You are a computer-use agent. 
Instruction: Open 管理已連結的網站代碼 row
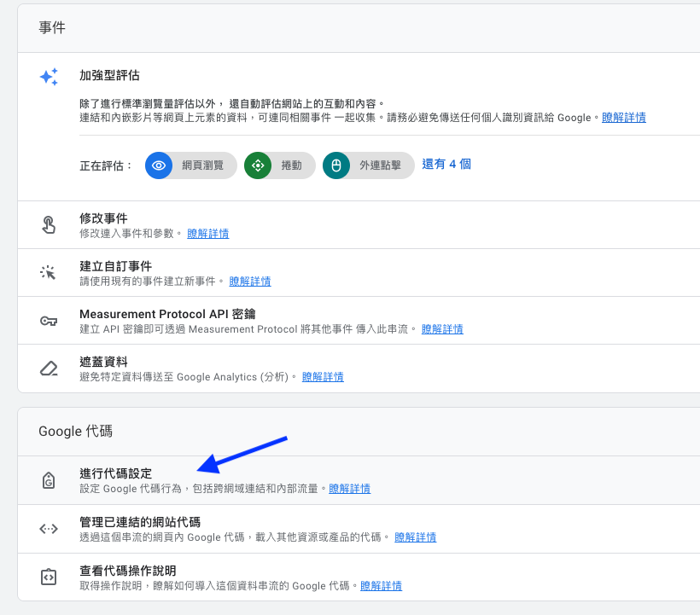tap(359, 529)
